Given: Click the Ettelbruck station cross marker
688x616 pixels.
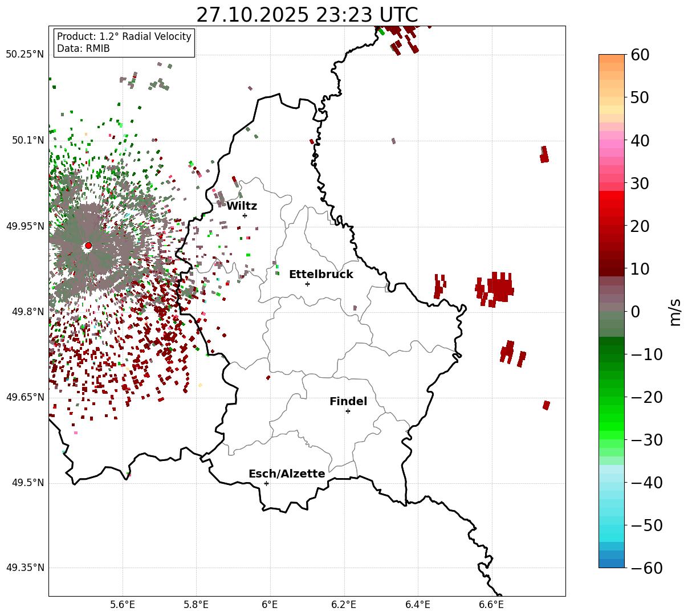Looking at the screenshot, I should click(307, 284).
